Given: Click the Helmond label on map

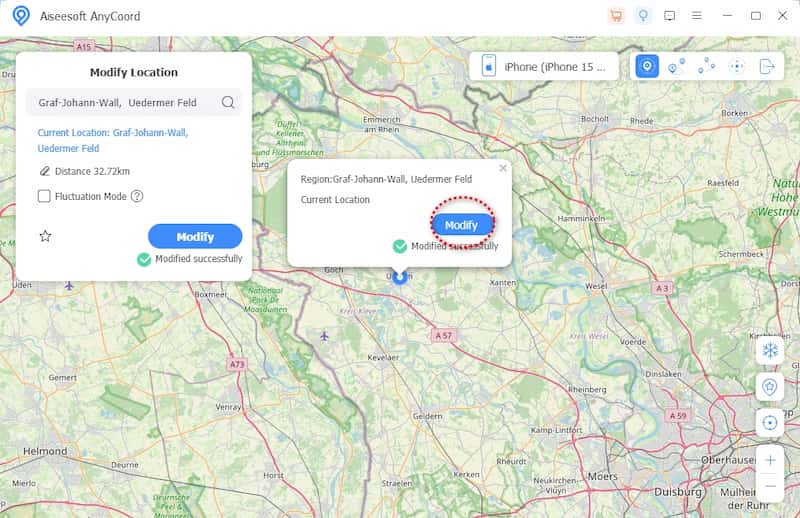Looking at the screenshot, I should tap(45, 451).
